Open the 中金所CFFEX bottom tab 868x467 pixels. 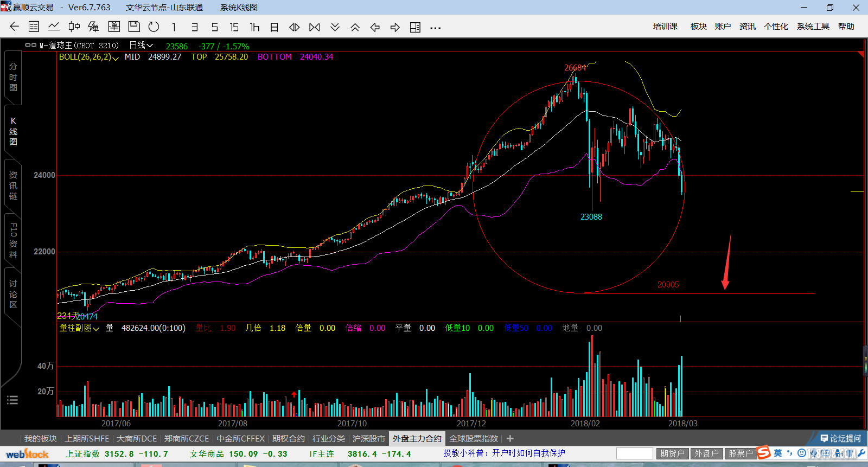pos(241,438)
